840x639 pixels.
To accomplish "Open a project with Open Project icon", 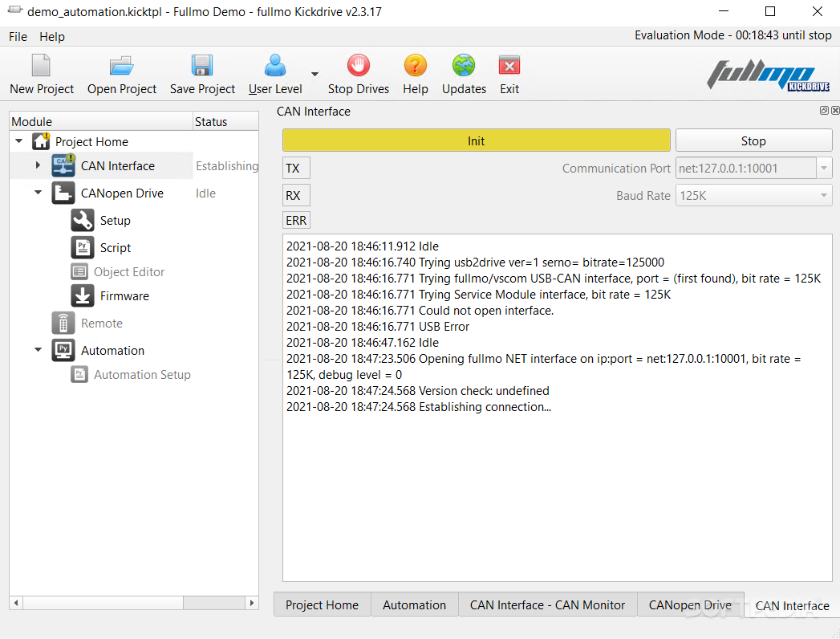I will [x=122, y=66].
